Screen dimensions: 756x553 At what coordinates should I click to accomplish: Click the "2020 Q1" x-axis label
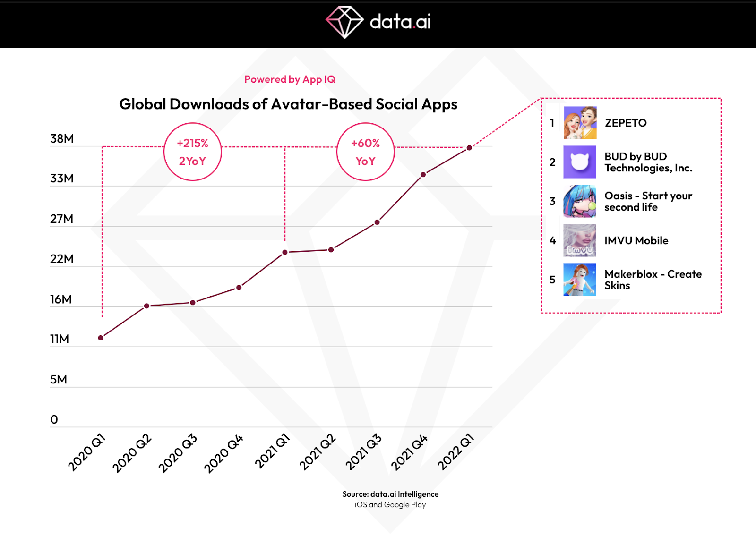point(86,452)
